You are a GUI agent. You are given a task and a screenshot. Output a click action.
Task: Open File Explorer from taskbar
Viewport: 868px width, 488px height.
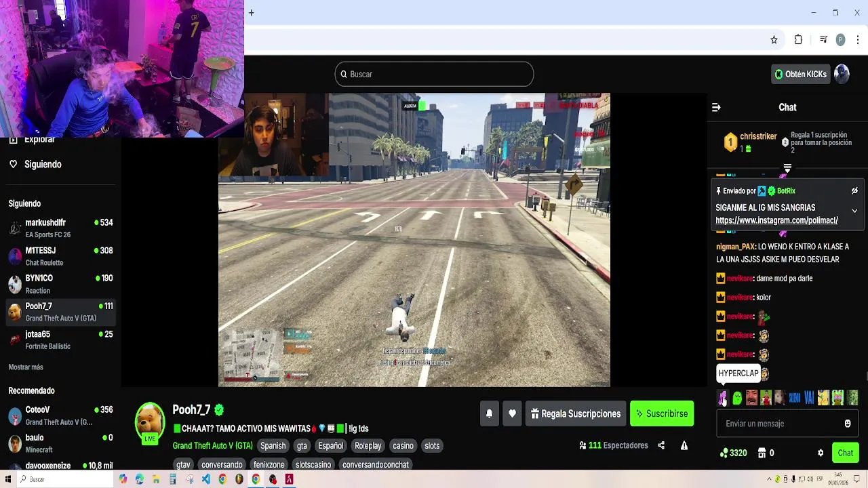156,479
